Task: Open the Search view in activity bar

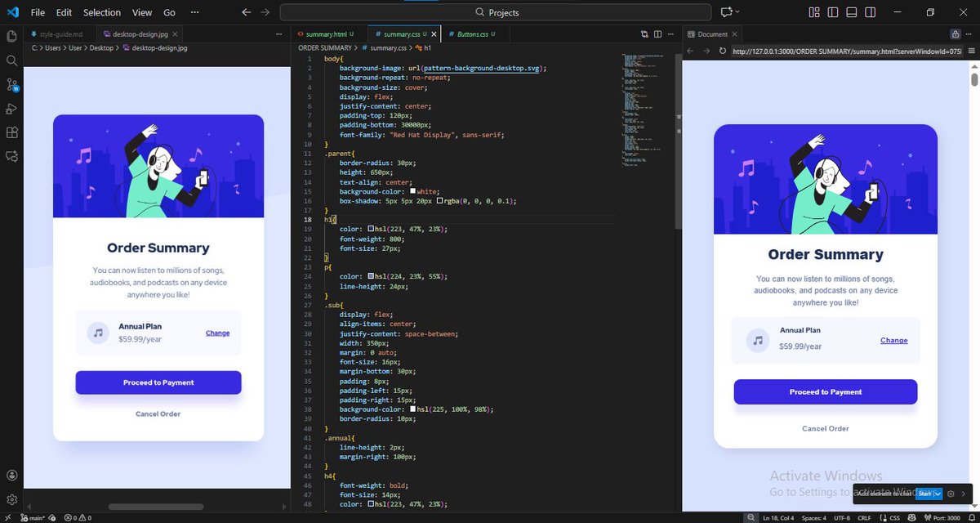Action: click(11, 60)
